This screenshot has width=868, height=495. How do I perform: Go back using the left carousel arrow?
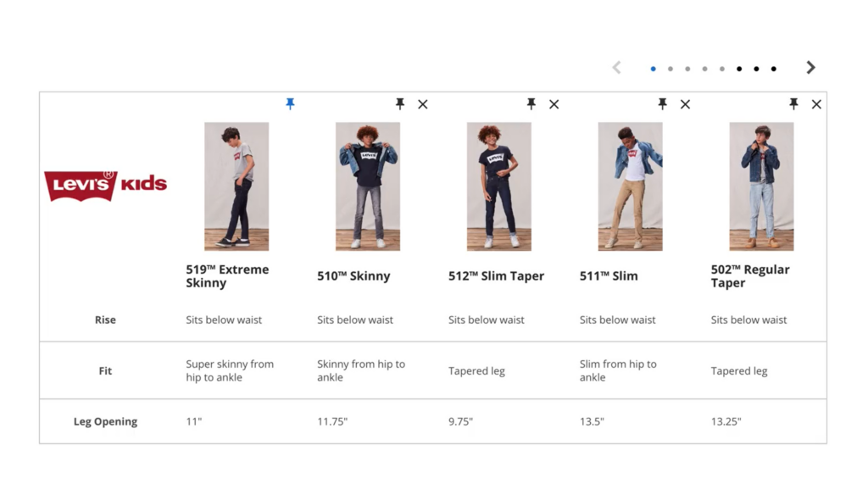tap(616, 67)
